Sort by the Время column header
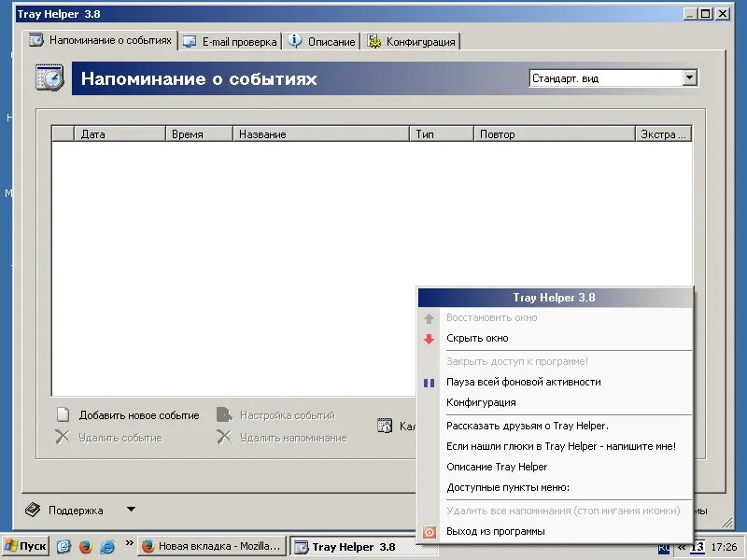This screenshot has height=560, width=747. [199, 134]
